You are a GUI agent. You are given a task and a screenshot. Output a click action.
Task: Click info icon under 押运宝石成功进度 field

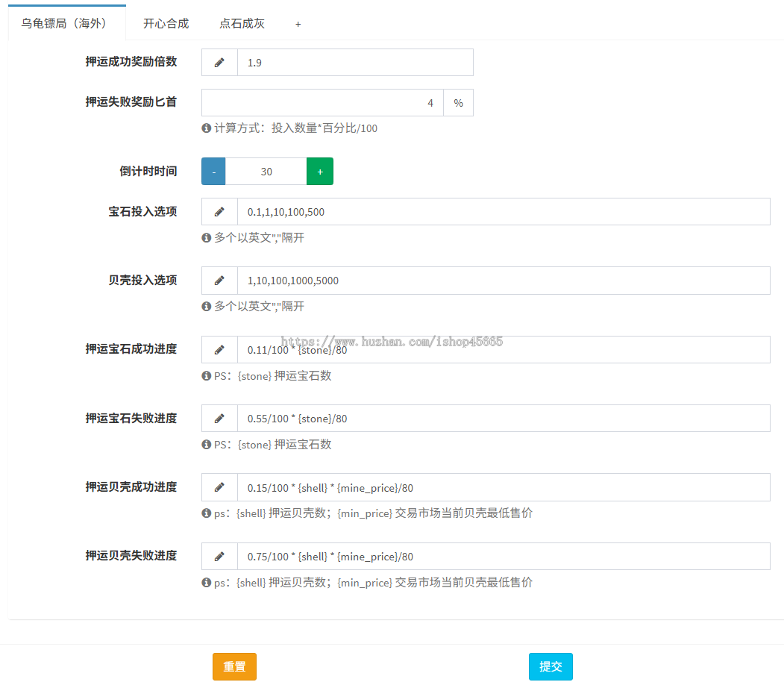pos(206,375)
